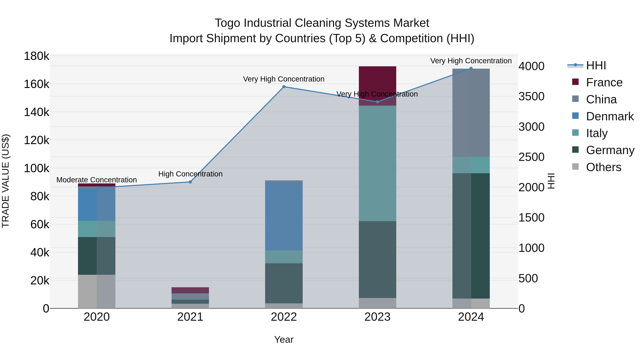The height and width of the screenshot is (362, 644).
Task: Click the 2022 x-axis label
Action: [284, 317]
